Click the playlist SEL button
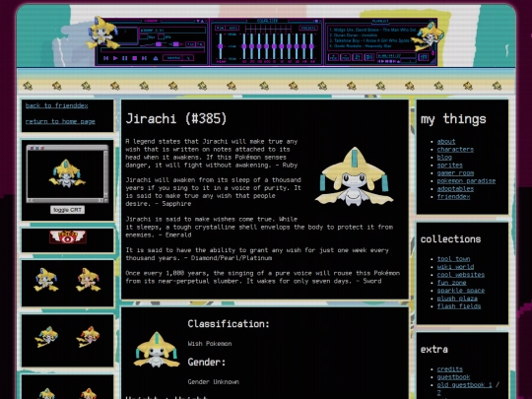The width and height of the screenshot is (532, 399). click(358, 57)
